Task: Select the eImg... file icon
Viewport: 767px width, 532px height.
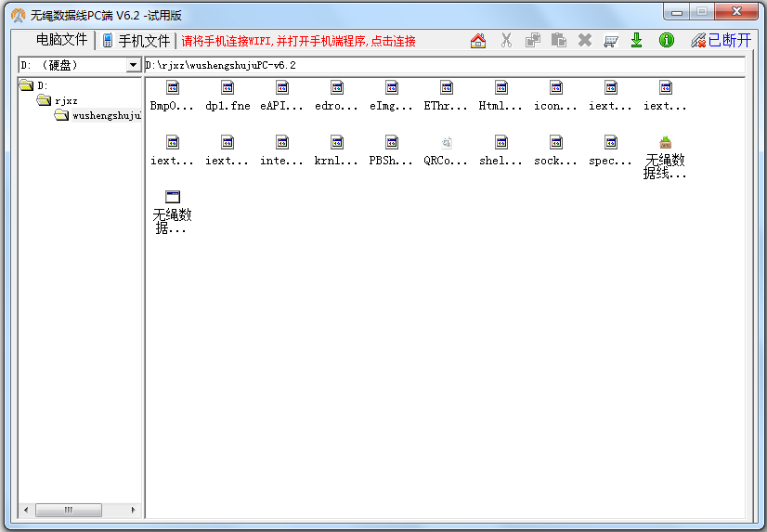Action: (391, 96)
